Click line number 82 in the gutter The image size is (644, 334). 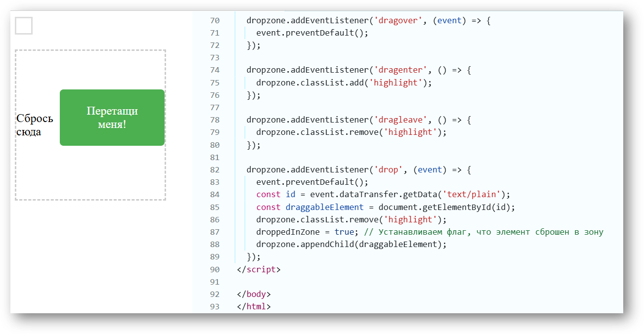pos(215,169)
